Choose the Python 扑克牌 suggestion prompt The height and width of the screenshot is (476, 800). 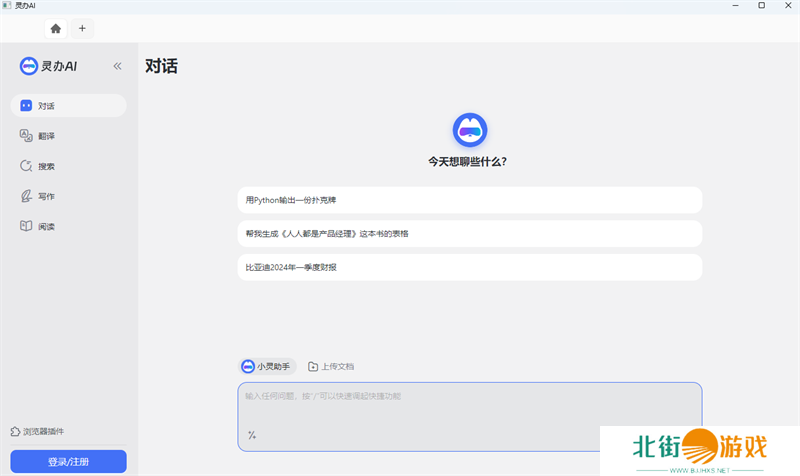tap(469, 200)
